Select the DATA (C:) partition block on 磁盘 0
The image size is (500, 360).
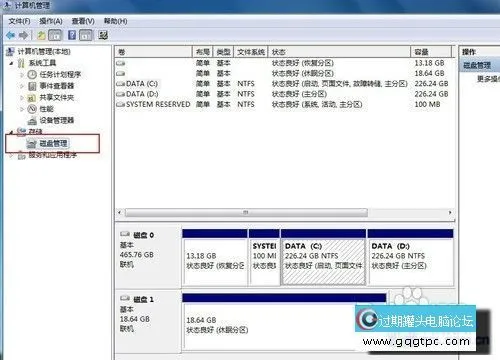(x=323, y=257)
